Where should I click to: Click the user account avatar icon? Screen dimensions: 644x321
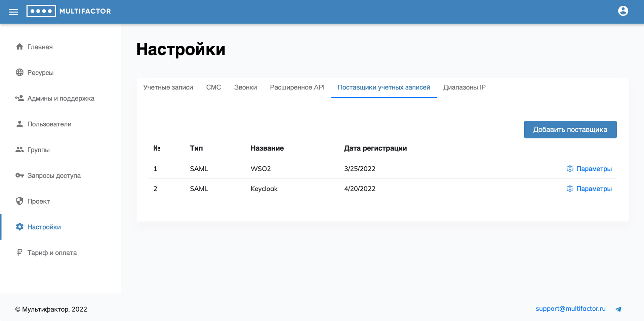[623, 11]
